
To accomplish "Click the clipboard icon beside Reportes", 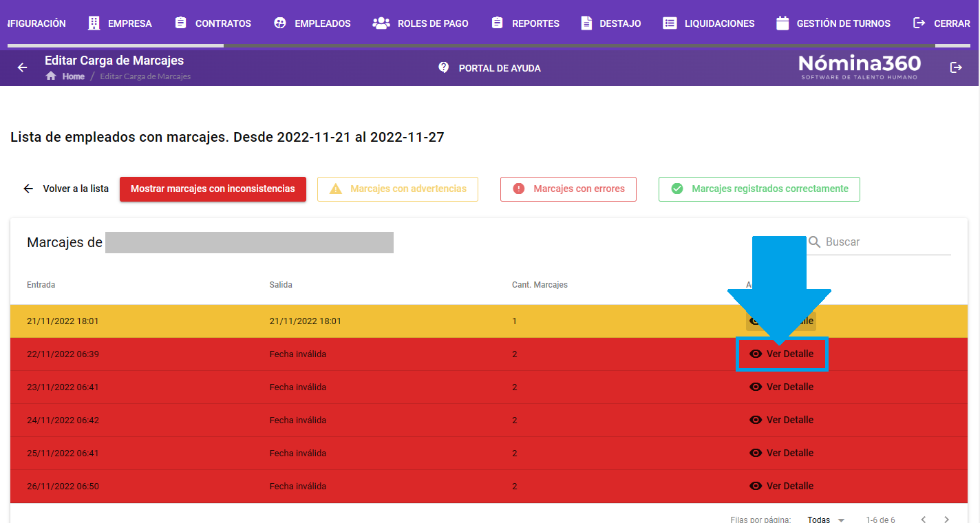I will point(498,23).
